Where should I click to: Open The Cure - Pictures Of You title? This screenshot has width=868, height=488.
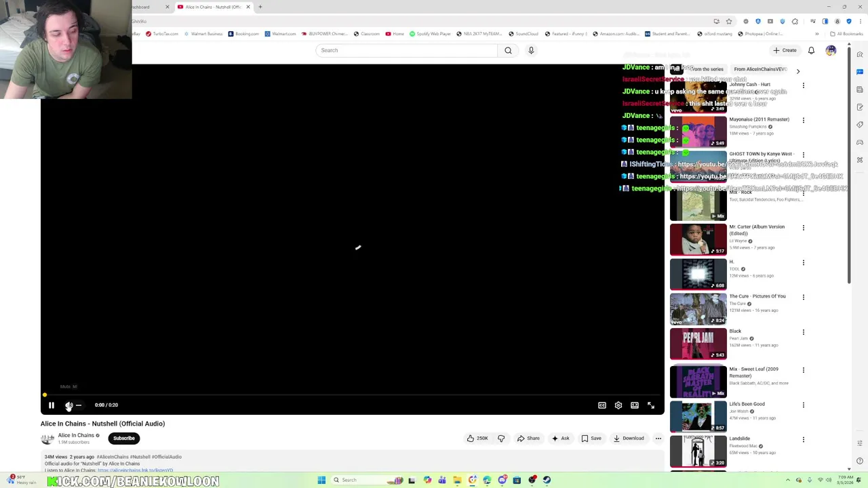click(757, 296)
